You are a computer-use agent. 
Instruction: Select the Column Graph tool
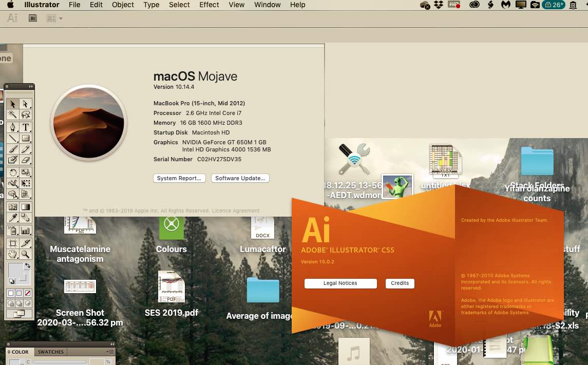pos(26,230)
